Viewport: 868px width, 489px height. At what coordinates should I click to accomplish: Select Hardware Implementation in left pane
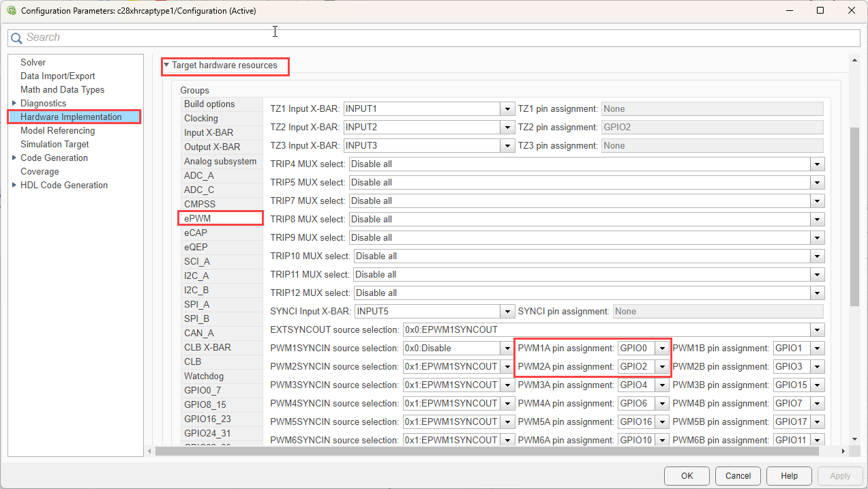point(71,117)
